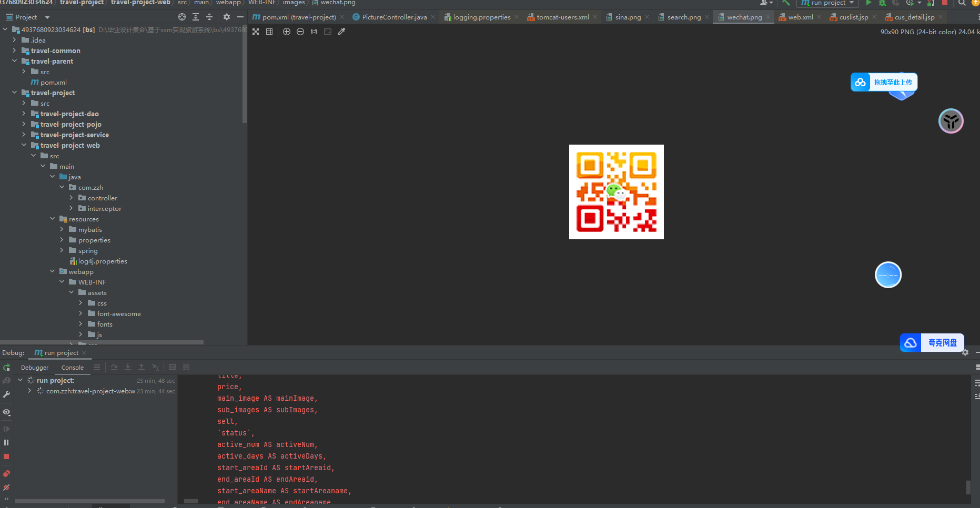This screenshot has width=980, height=508.
Task: Click View Breakpoints red circles icon
Action: 6,474
